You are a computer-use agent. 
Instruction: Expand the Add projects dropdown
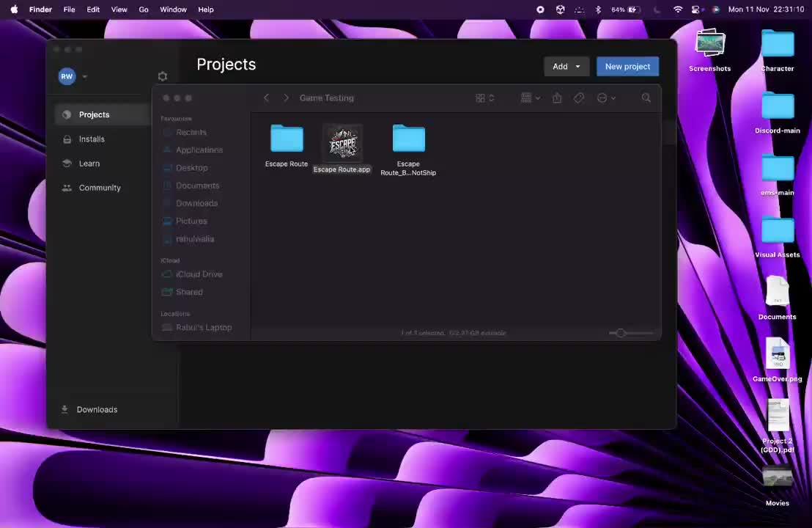(x=578, y=66)
